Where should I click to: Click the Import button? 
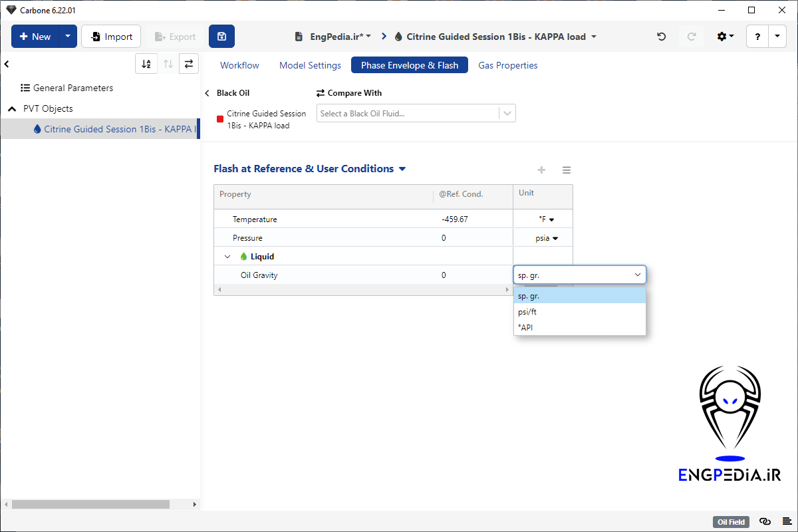click(x=111, y=37)
